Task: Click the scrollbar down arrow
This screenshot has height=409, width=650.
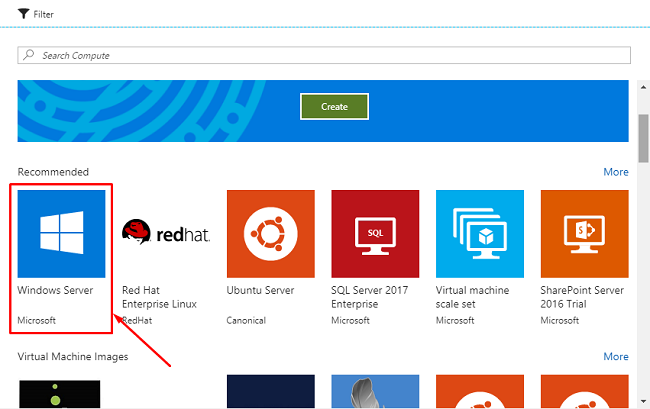Action: (643, 401)
